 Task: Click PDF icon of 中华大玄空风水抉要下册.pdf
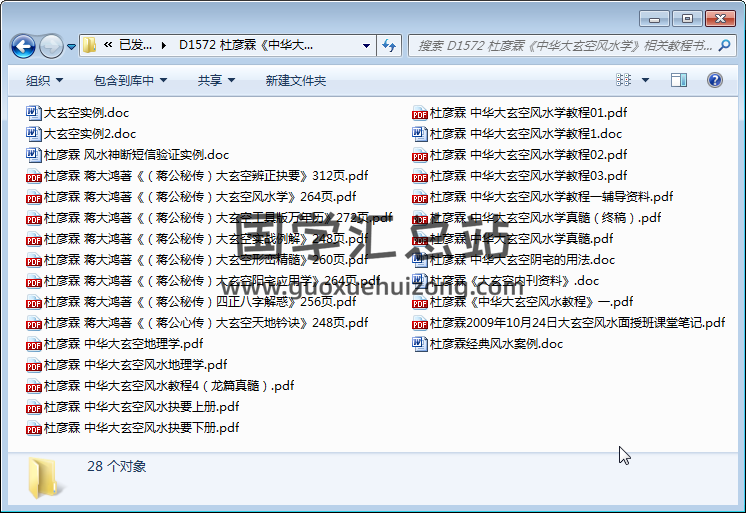coord(33,428)
